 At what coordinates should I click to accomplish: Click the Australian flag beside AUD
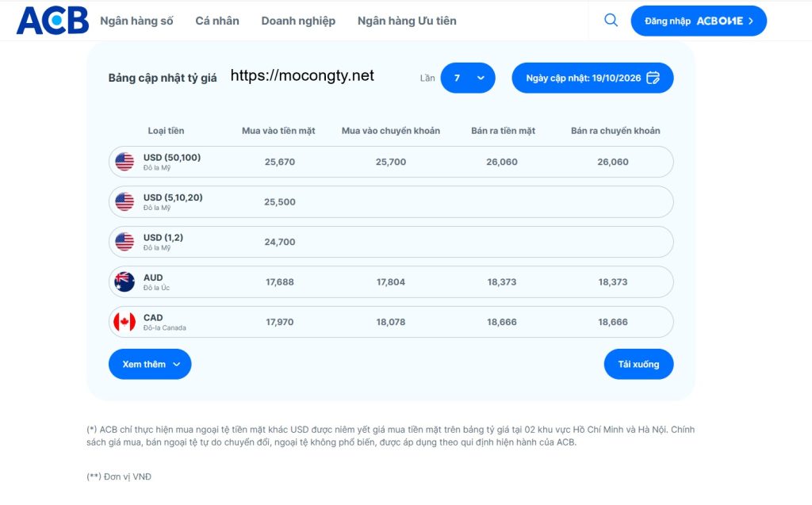(x=124, y=281)
